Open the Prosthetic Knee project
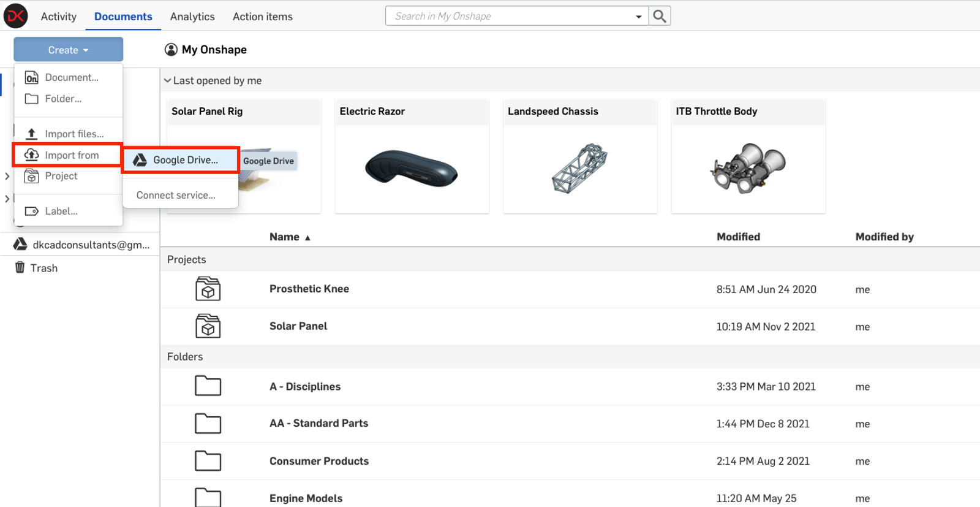Viewport: 980px width, 507px height. [309, 289]
